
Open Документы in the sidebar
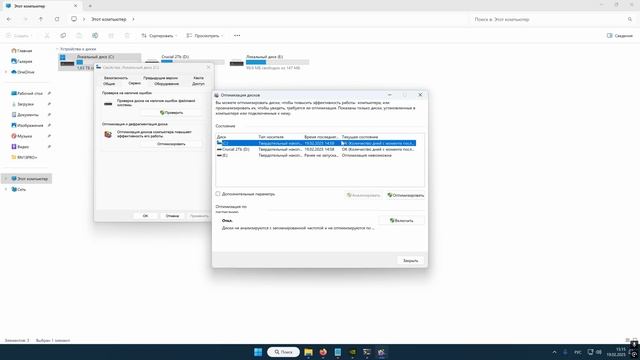point(25,115)
